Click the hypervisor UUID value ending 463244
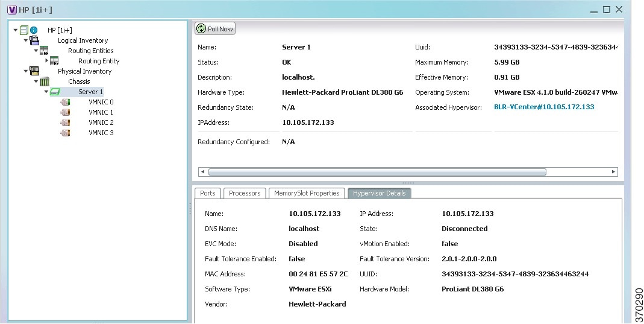The height and width of the screenshot is (324, 644). (515, 274)
